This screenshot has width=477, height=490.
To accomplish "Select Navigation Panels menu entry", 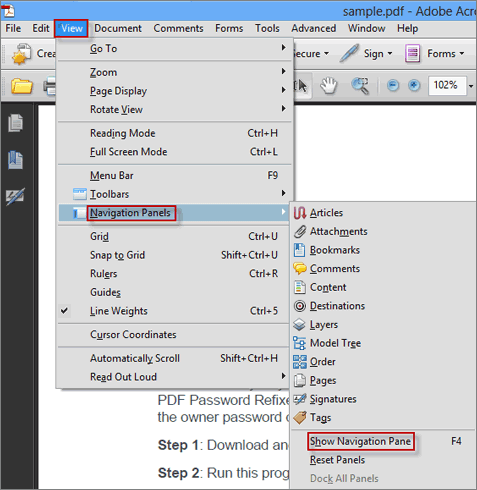I will click(173, 213).
